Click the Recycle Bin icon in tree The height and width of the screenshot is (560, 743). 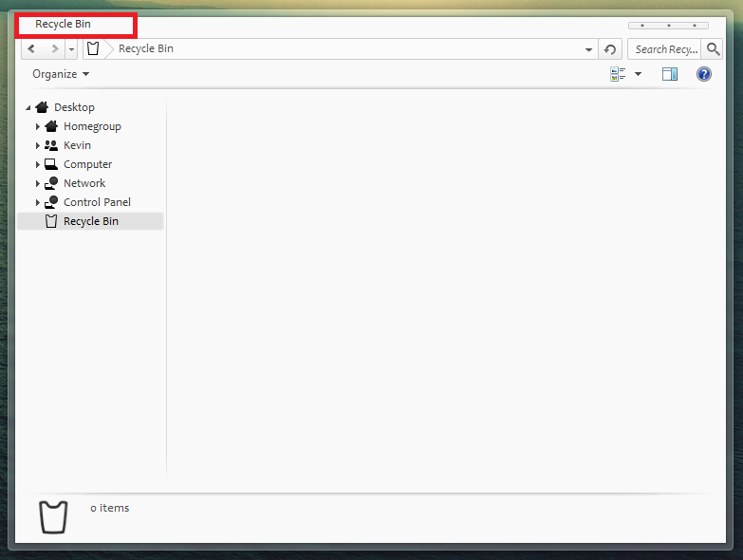pos(51,221)
